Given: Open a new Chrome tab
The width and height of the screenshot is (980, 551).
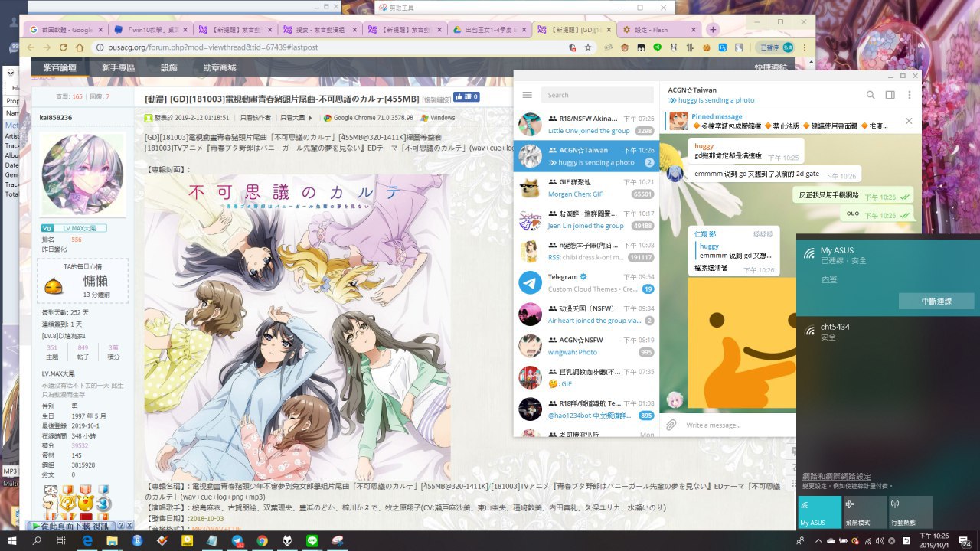Looking at the screenshot, I should pyautogui.click(x=713, y=29).
